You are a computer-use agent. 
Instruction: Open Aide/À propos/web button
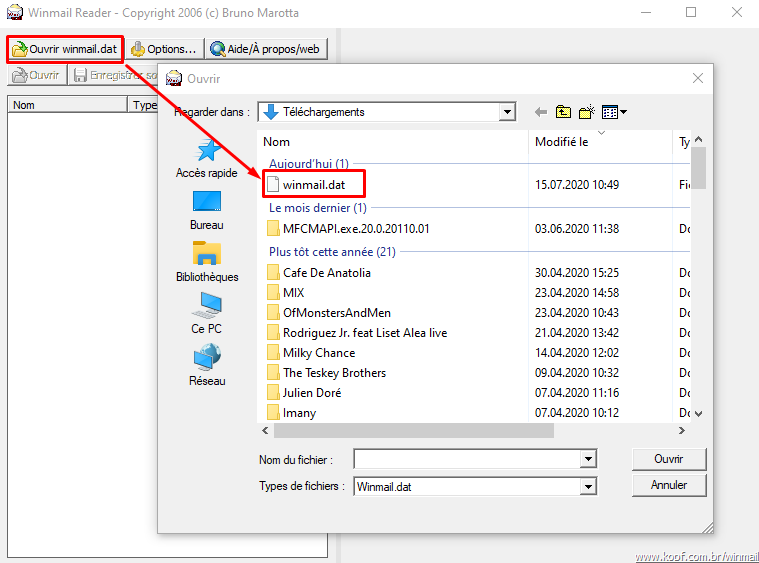click(266, 49)
